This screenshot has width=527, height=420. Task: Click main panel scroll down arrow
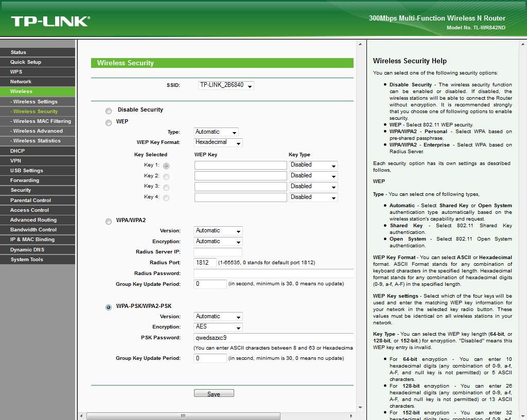(x=360, y=407)
